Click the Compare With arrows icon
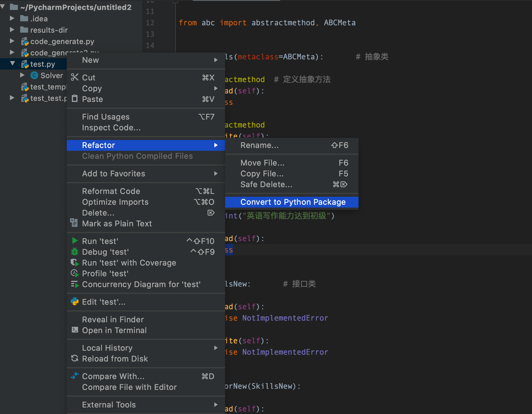This screenshot has height=414, width=532. [75, 376]
